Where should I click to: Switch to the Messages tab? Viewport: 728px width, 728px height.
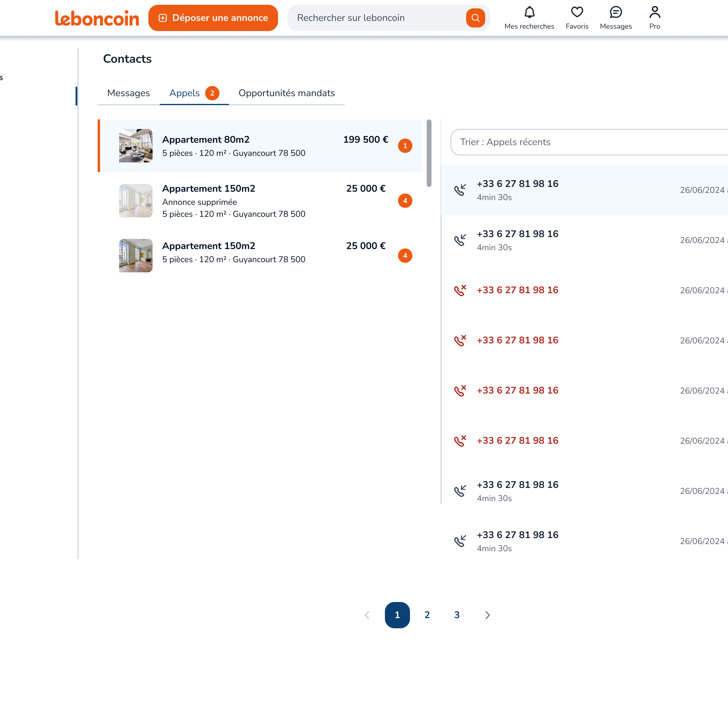(128, 93)
